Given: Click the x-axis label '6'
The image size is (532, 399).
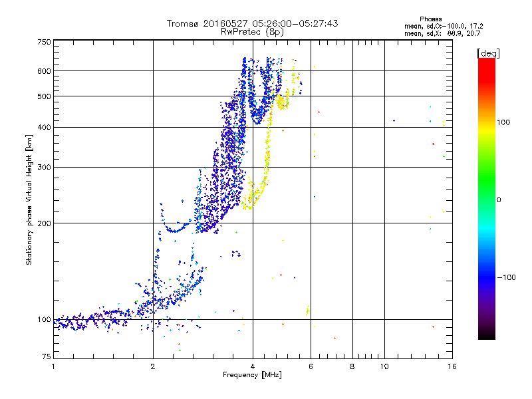Looking at the screenshot, I should pos(311,366).
